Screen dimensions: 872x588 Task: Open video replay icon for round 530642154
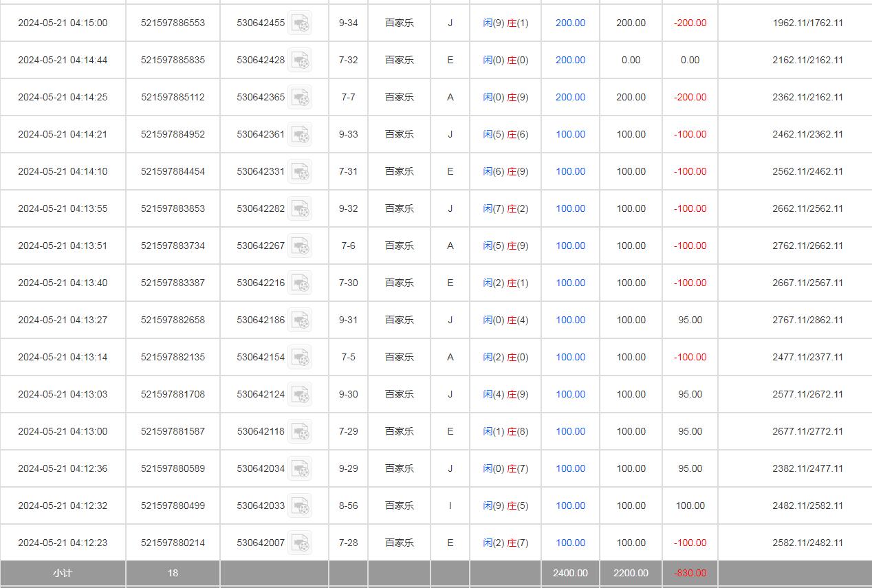tap(300, 357)
